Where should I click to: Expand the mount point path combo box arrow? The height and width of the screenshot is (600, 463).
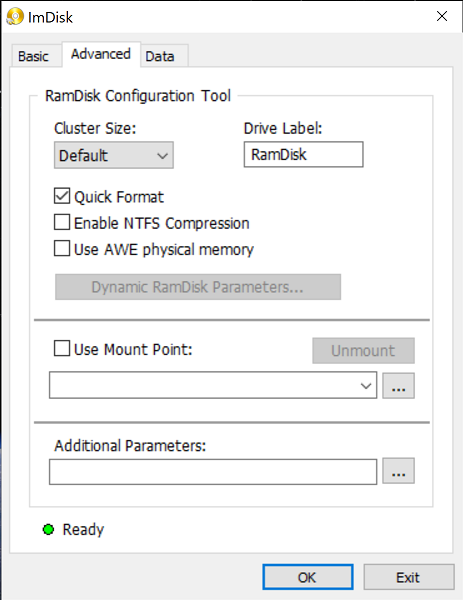click(x=366, y=386)
